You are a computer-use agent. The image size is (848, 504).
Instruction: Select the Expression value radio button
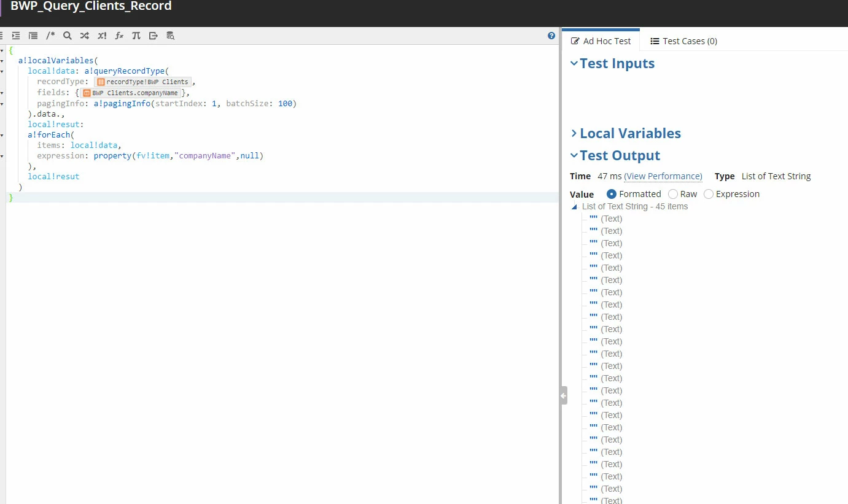[x=709, y=194]
